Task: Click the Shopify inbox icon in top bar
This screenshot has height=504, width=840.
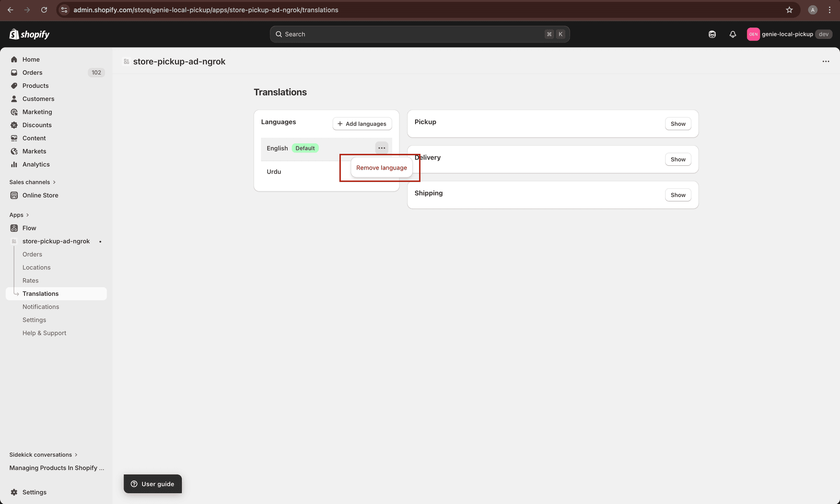Action: pos(712,34)
